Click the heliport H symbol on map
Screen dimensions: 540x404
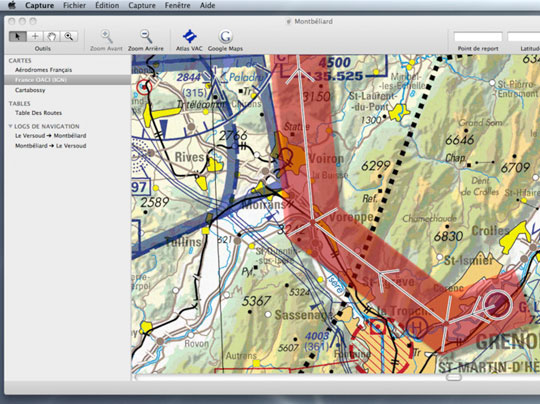(416, 327)
